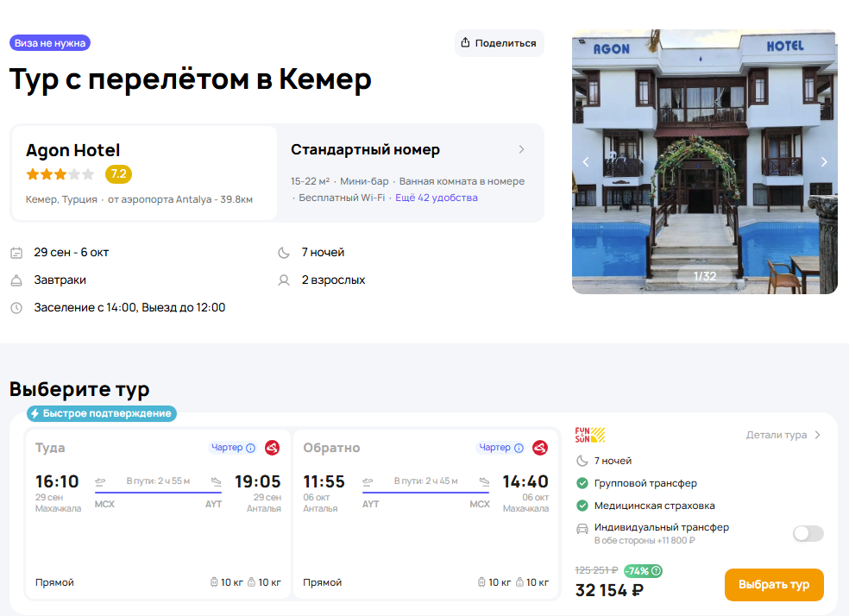849x616 pixels.
Task: Click the red airline logo in Туда card
Action: [x=273, y=448]
